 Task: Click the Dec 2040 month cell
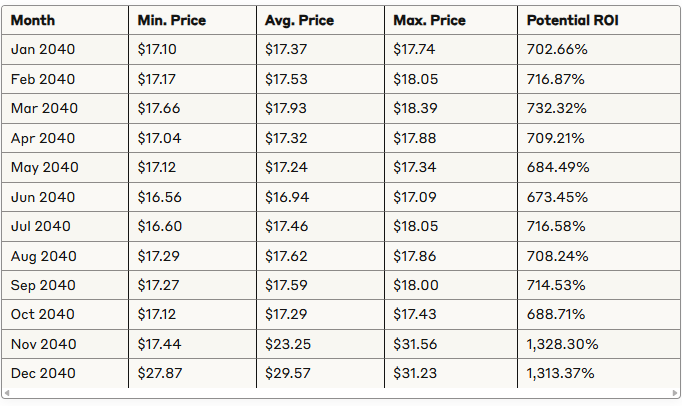44,373
